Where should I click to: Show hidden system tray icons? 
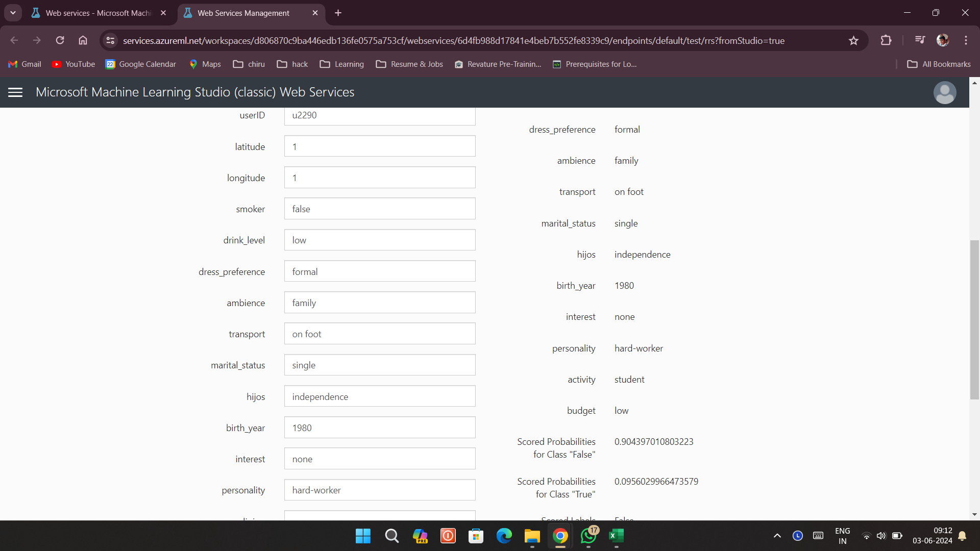pyautogui.click(x=777, y=536)
